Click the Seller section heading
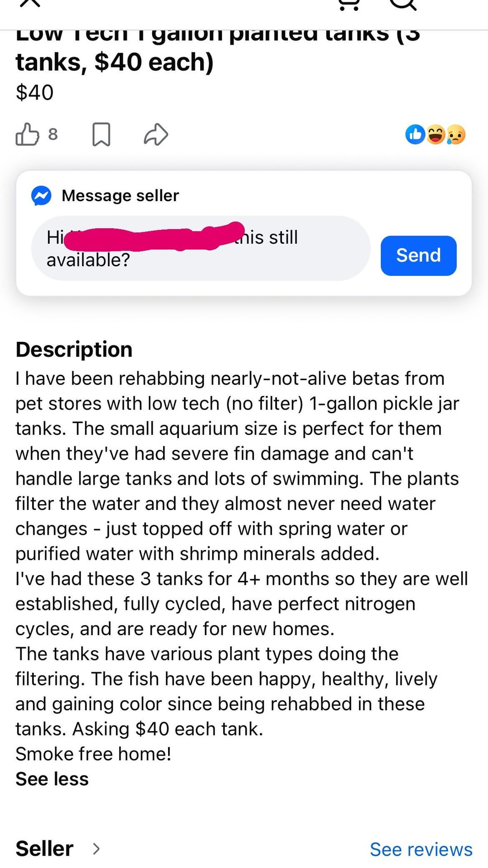Screen dimensions: 488x868 pos(44,849)
